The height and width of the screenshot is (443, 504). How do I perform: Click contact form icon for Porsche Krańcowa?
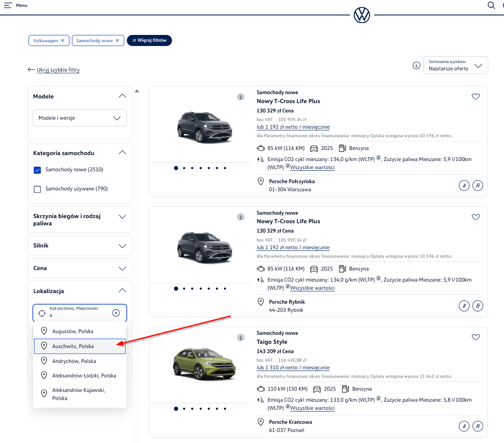click(478, 426)
